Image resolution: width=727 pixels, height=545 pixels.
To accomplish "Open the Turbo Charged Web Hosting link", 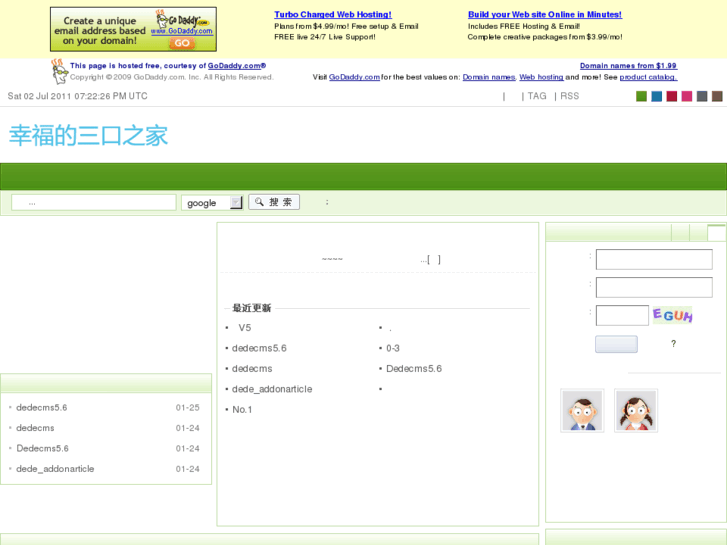I will click(x=332, y=14).
